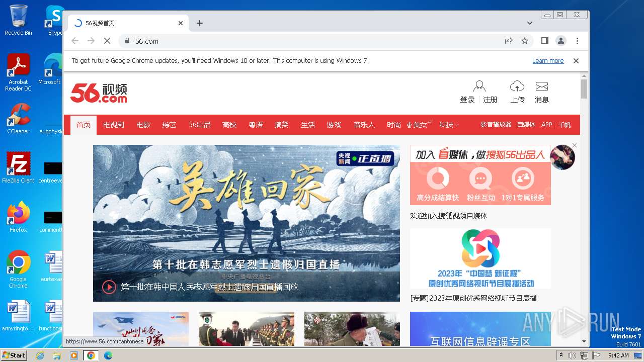
Task: Open the 搞笑 funny tab
Action: tap(282, 125)
